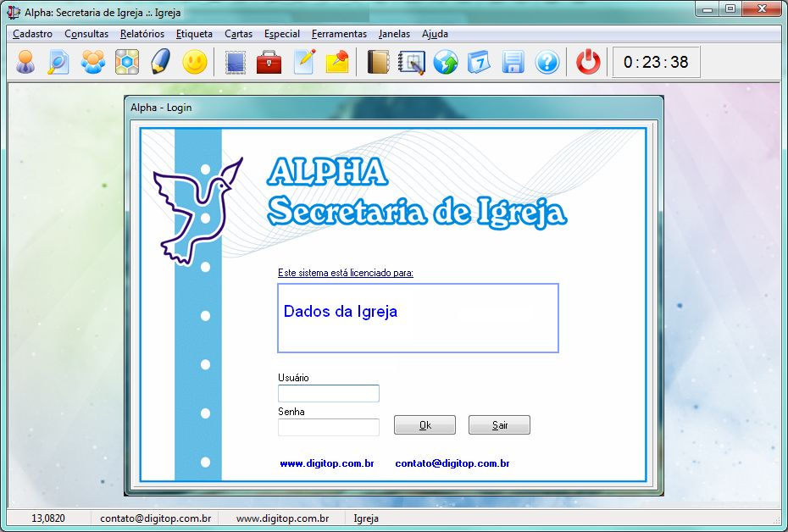Open the Consultas menu

(x=86, y=34)
